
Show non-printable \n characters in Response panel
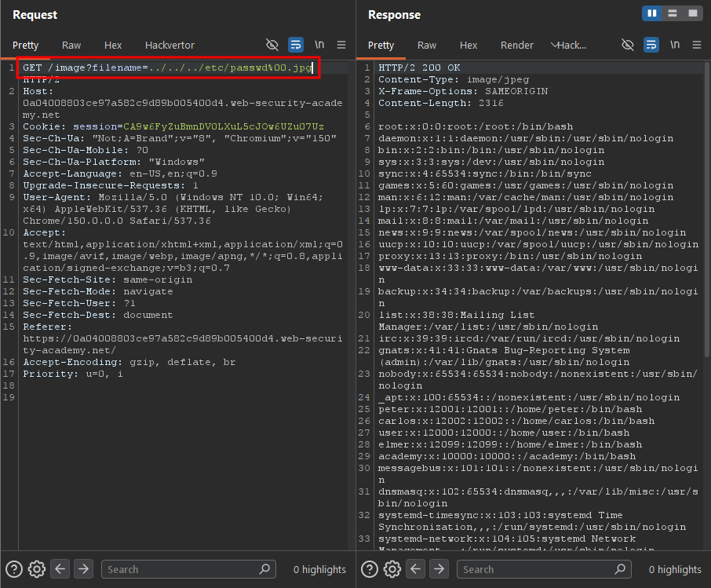pos(675,45)
